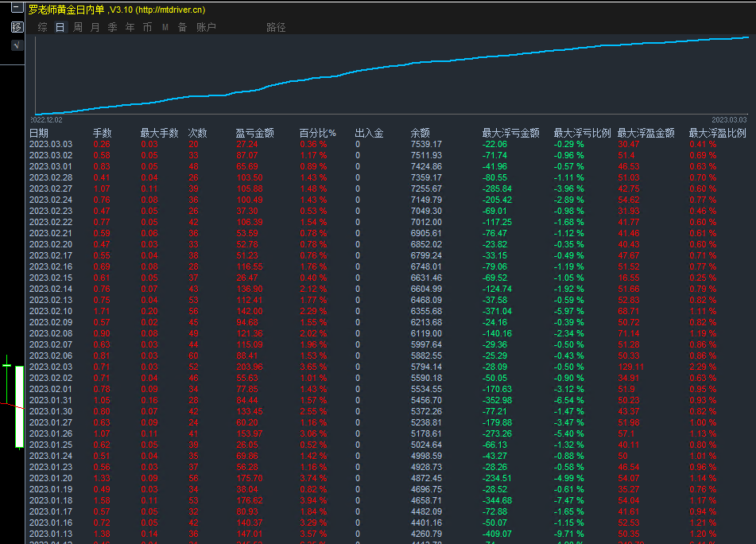Select the 2023.02.10 date cell

pyautogui.click(x=51, y=311)
